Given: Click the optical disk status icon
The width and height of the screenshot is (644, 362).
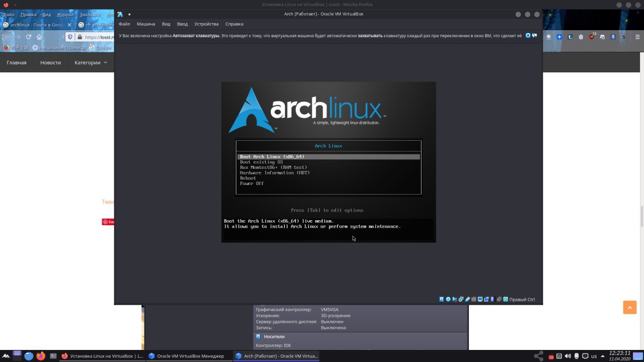Looking at the screenshot, I should (x=448, y=299).
